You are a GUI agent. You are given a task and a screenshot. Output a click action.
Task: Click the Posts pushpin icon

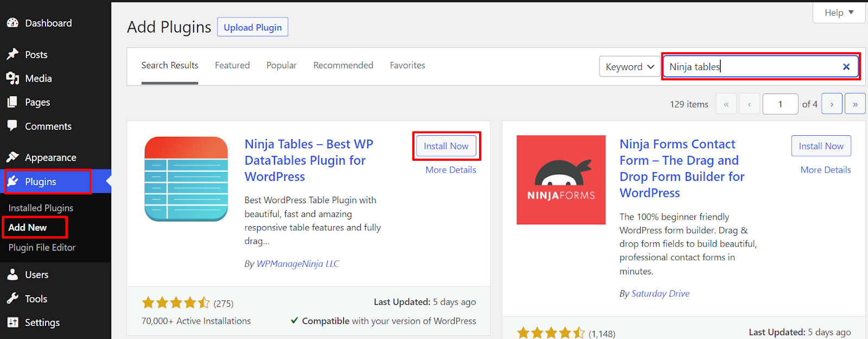[12, 54]
